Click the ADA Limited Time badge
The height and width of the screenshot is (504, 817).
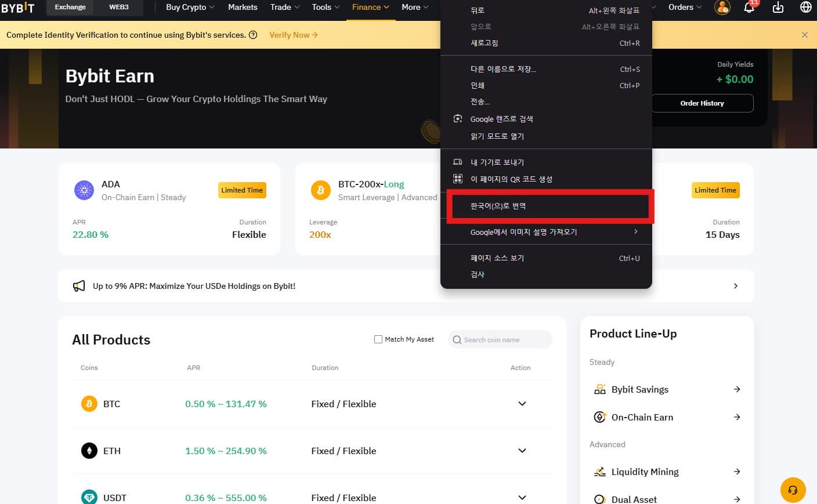tap(242, 190)
